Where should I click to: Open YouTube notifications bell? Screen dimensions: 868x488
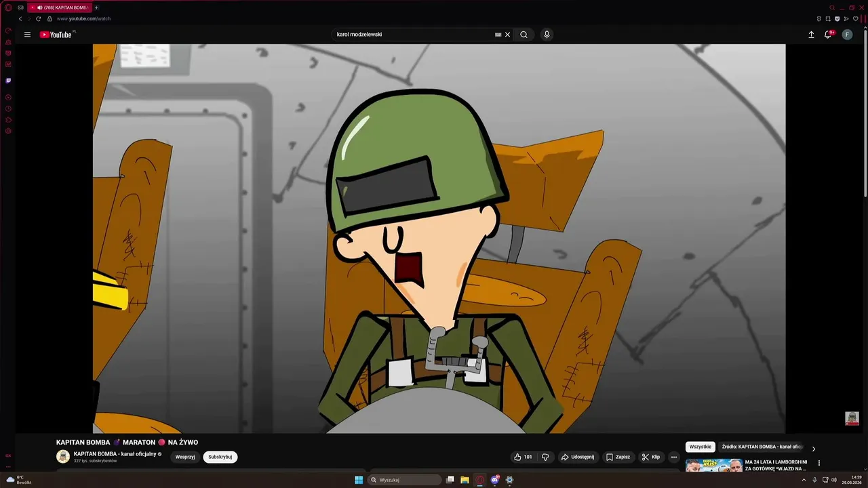tap(828, 35)
